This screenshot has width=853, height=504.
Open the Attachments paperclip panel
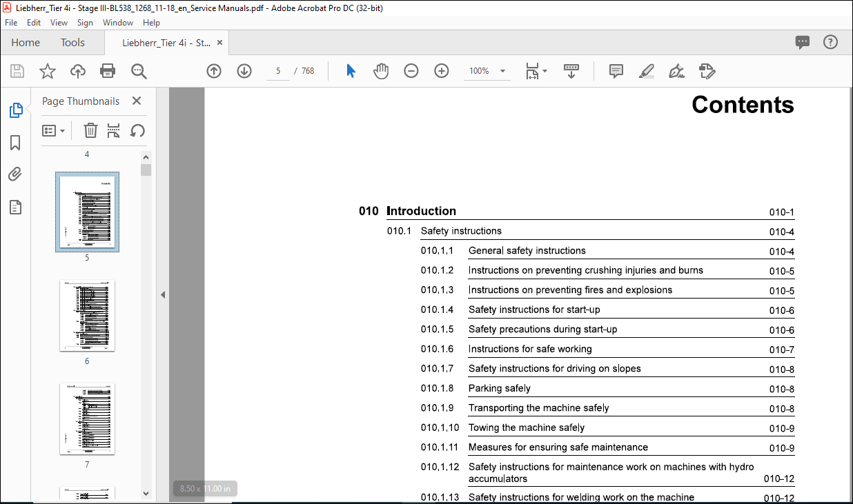coord(15,174)
